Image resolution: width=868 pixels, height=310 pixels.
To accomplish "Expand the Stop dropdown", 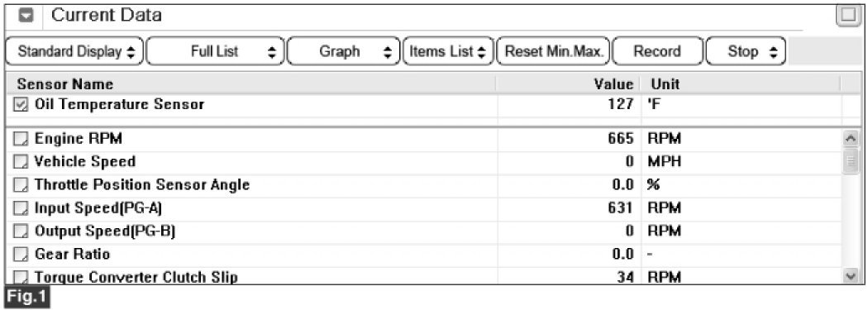I will 746,52.
